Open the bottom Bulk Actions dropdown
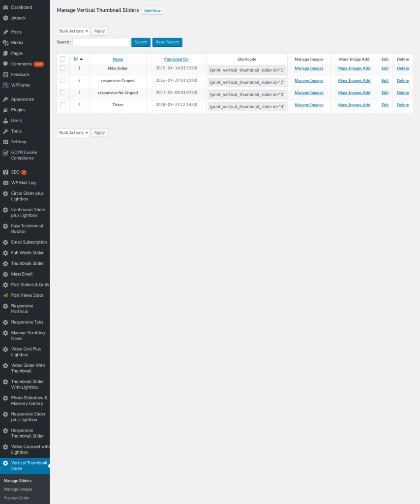420x504 pixels. click(x=73, y=132)
